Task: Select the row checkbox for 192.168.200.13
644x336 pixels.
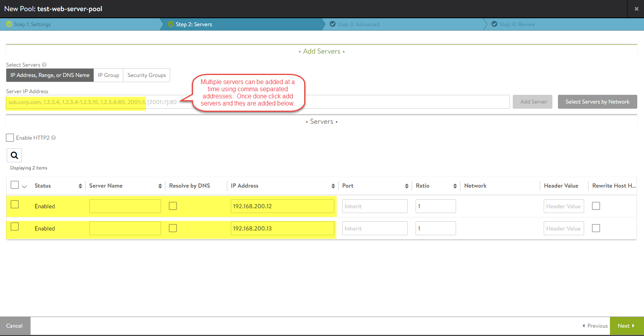Action: (x=15, y=227)
